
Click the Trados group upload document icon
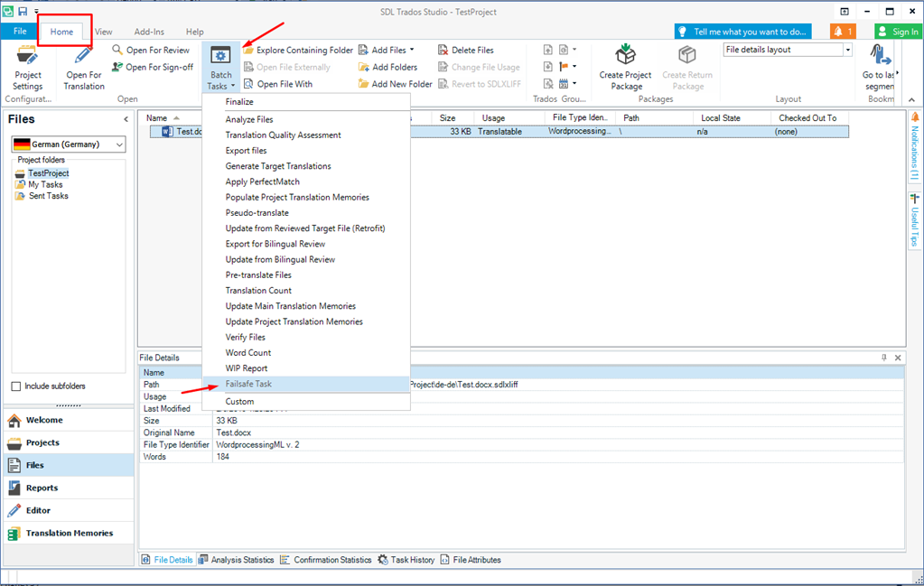click(x=548, y=50)
